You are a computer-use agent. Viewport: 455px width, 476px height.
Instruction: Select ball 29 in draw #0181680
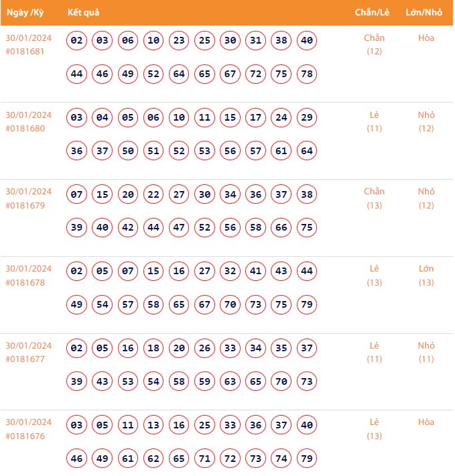coord(307,118)
